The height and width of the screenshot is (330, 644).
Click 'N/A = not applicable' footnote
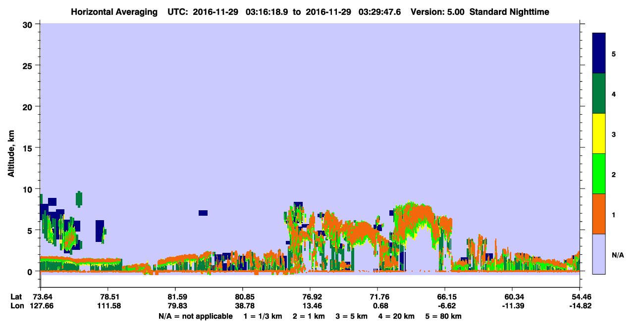[x=196, y=316]
